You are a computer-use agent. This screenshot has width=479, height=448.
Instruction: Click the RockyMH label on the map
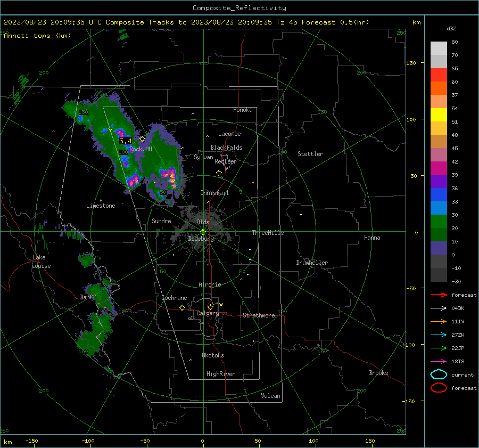coord(141,149)
